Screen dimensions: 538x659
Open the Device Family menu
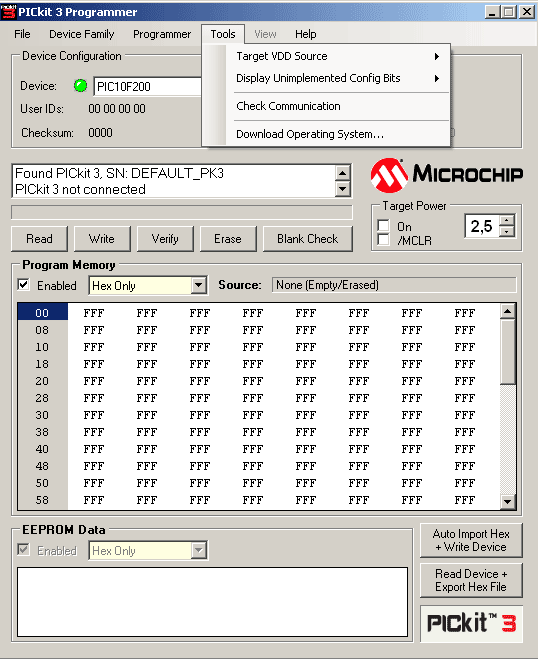[82, 34]
